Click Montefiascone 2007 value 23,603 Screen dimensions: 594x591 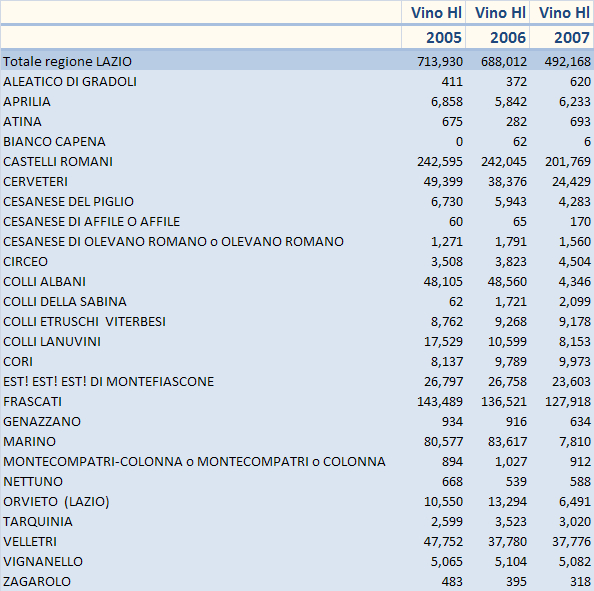571,382
